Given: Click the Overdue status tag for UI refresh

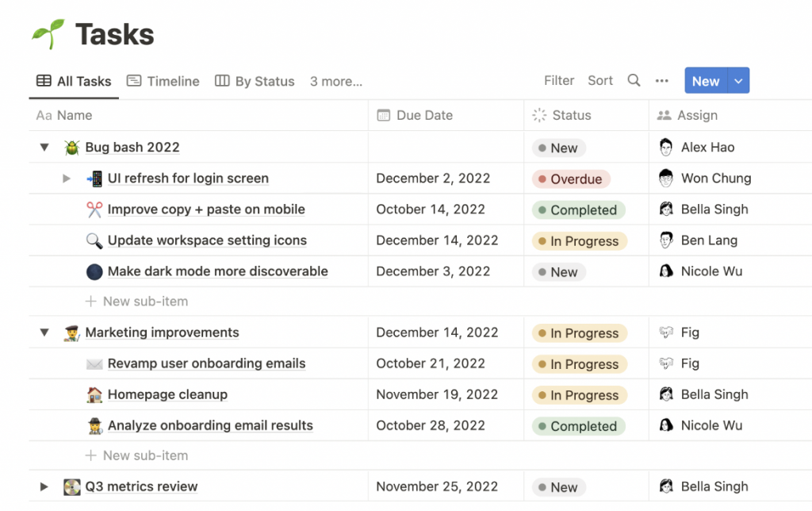Looking at the screenshot, I should pyautogui.click(x=571, y=179).
